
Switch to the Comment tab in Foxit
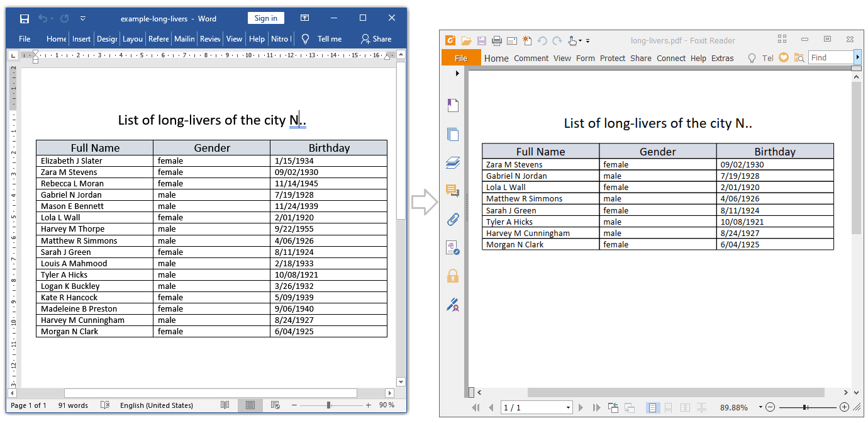pyautogui.click(x=531, y=58)
